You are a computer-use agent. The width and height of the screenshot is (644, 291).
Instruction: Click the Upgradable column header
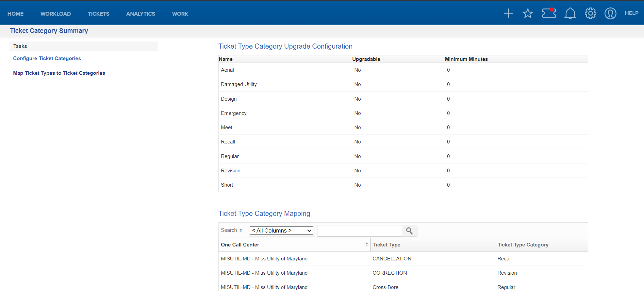[x=366, y=59]
